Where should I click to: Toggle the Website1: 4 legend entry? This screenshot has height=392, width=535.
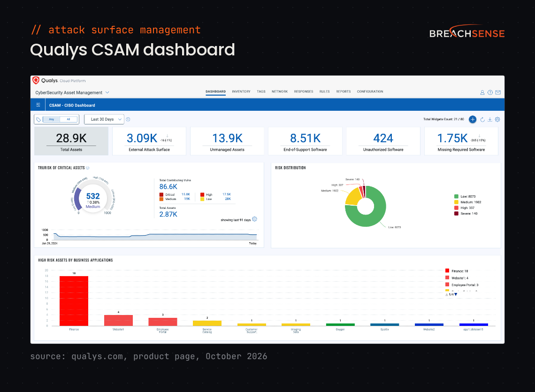tap(457, 278)
